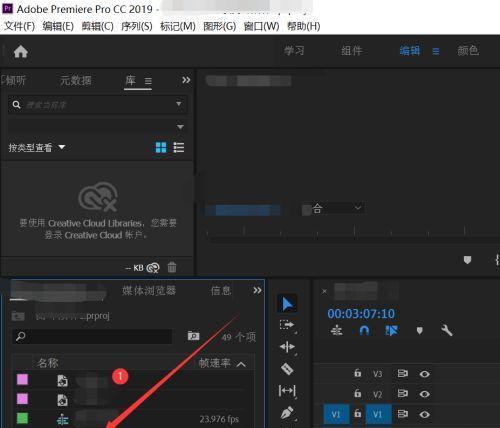Open 编辑 workspace menu icon
Image resolution: width=500 pixels, height=428 pixels.
[x=436, y=52]
